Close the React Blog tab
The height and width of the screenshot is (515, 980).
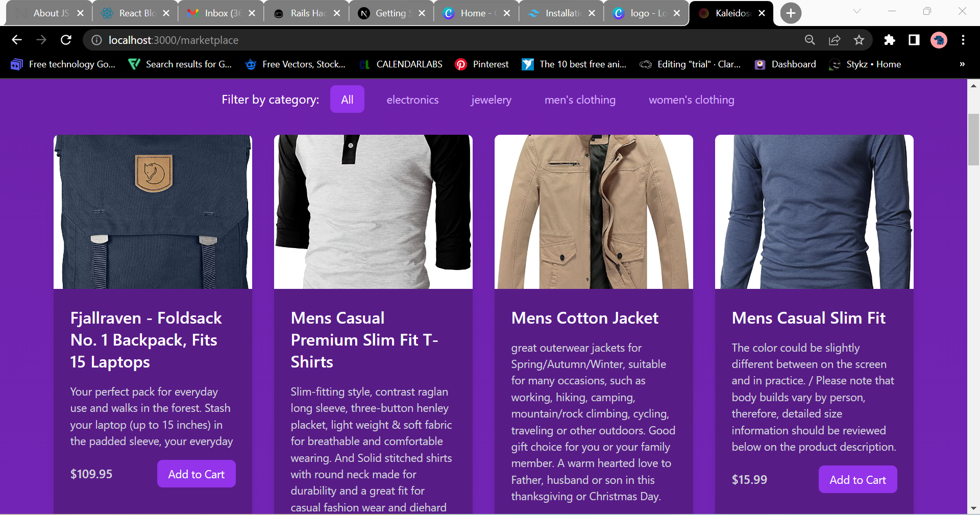(x=166, y=13)
